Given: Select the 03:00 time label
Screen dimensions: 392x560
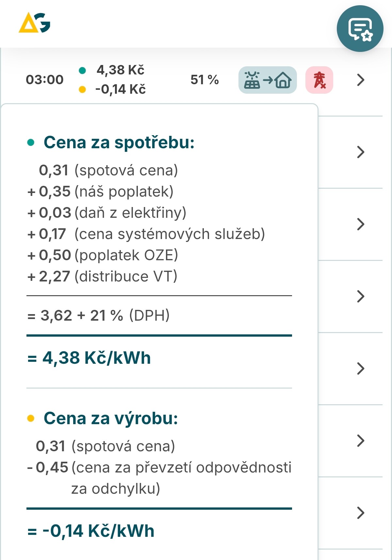Looking at the screenshot, I should click(45, 80).
